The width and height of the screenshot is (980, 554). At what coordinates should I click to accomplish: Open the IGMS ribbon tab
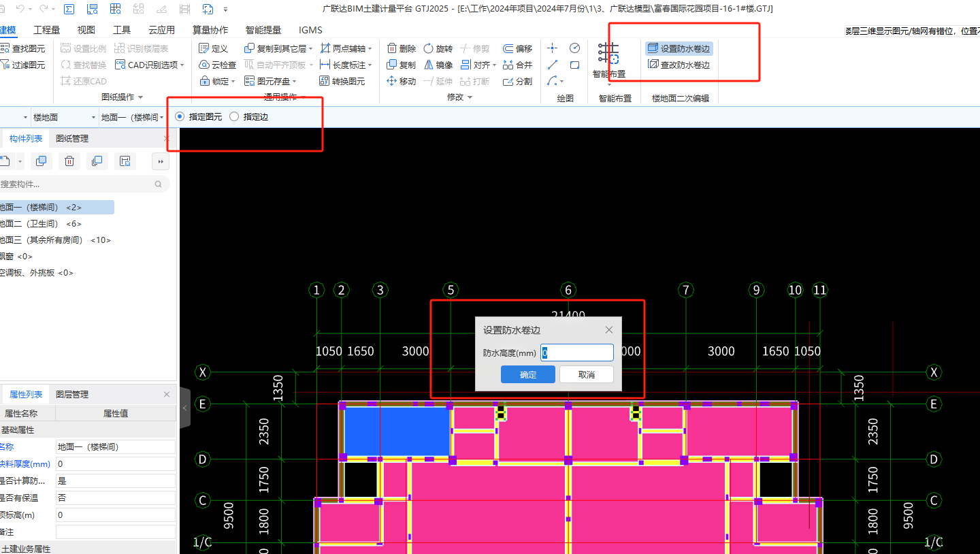[310, 30]
